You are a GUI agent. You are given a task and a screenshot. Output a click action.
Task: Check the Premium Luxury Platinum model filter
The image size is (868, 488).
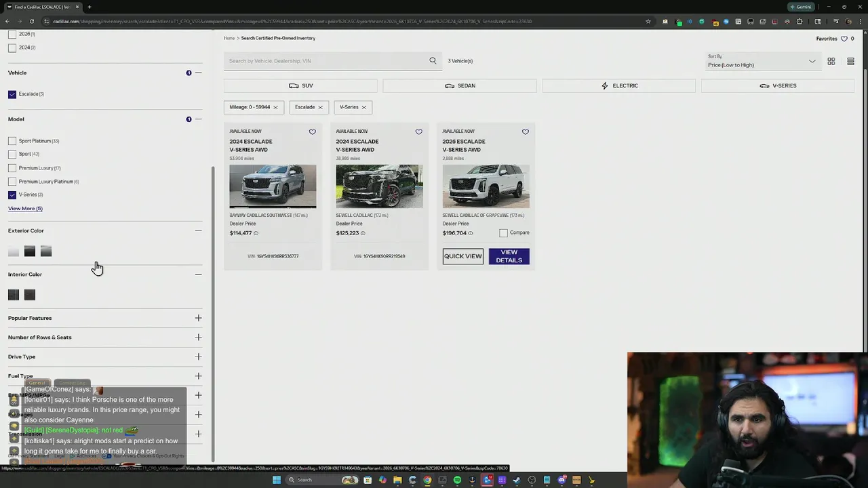click(12, 182)
